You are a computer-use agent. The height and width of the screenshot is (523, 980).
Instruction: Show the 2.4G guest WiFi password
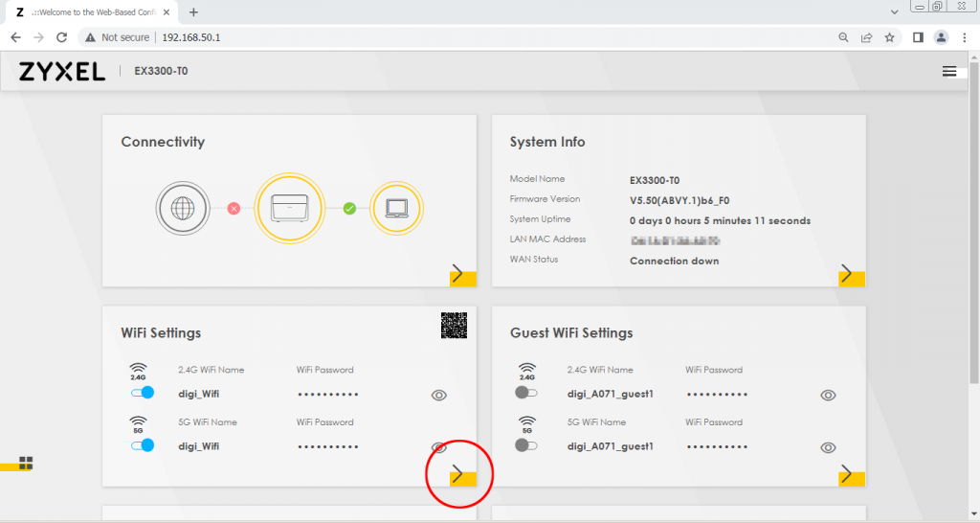point(828,395)
